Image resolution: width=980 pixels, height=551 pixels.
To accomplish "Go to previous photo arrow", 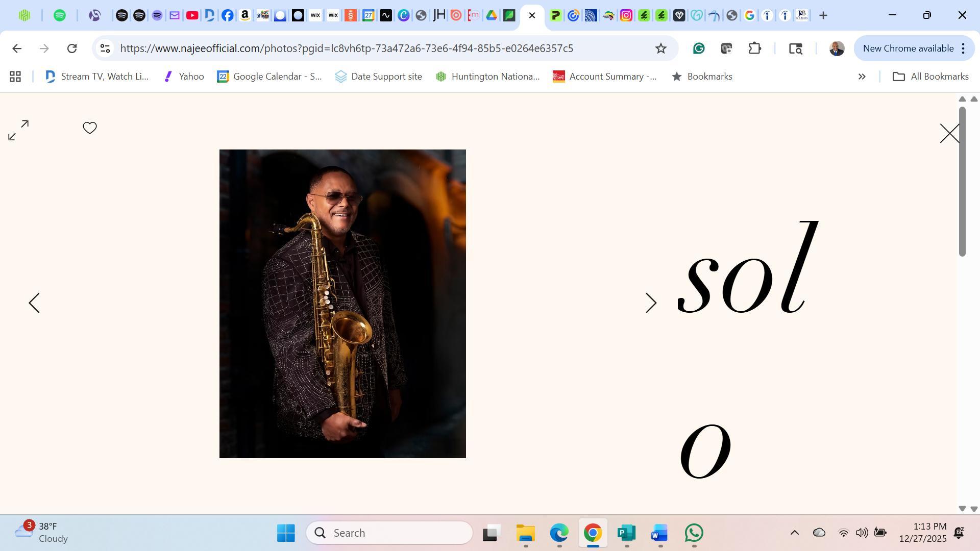I will [x=34, y=303].
